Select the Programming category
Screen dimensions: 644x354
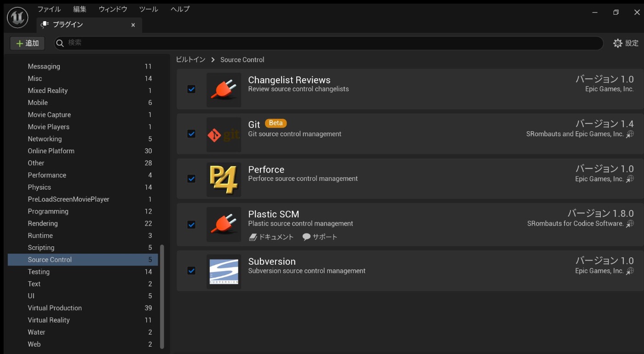[83, 211]
